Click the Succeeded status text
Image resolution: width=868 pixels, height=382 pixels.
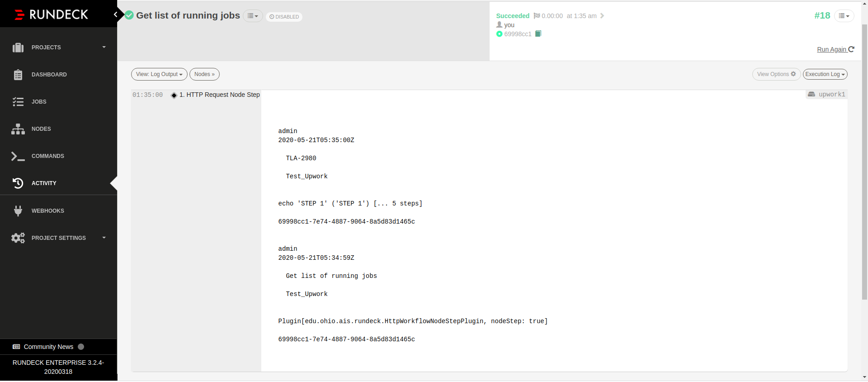coord(513,16)
